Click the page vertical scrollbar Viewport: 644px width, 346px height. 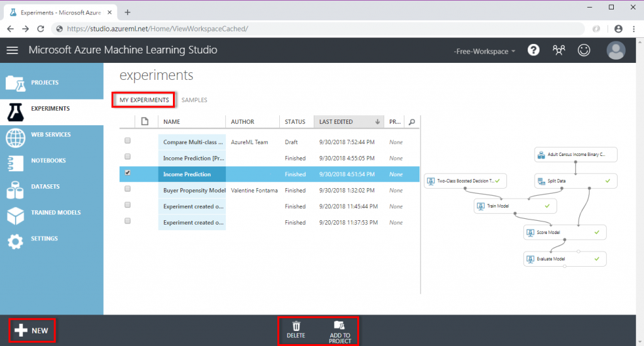pyautogui.click(x=640, y=191)
